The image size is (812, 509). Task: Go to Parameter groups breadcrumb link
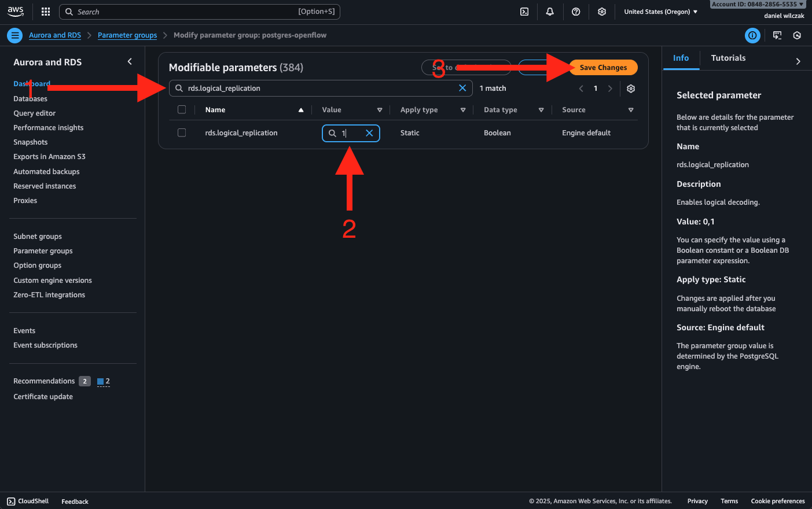point(127,35)
